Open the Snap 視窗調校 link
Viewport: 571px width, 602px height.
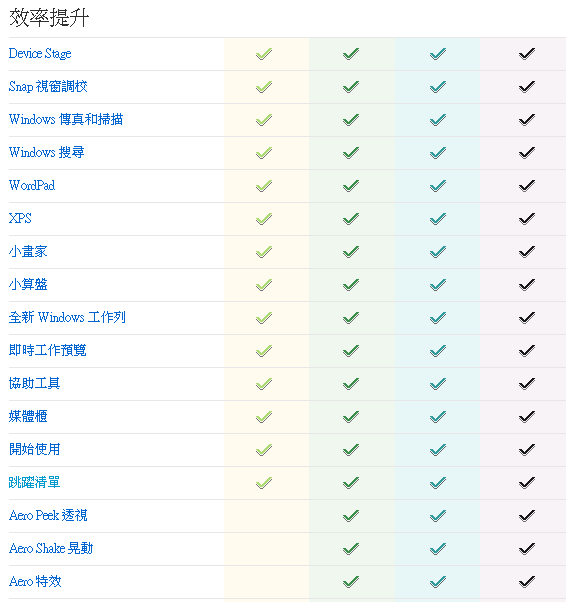48,87
